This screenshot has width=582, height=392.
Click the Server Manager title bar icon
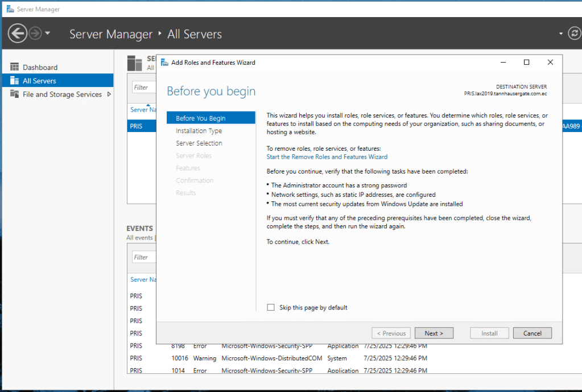[x=9, y=9]
